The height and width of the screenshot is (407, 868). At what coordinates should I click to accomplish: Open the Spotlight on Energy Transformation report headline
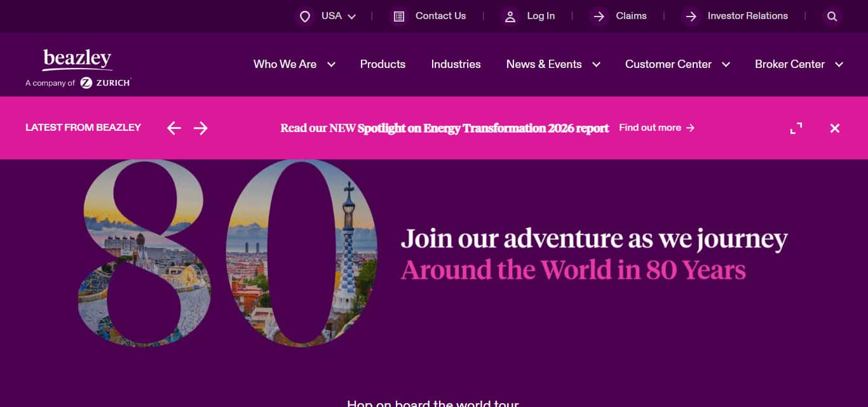click(x=445, y=128)
